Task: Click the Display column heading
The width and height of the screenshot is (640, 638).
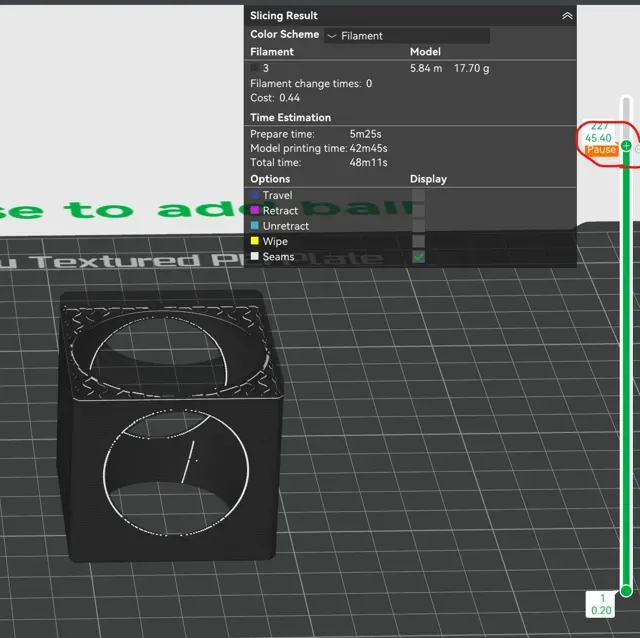Action: (x=428, y=179)
